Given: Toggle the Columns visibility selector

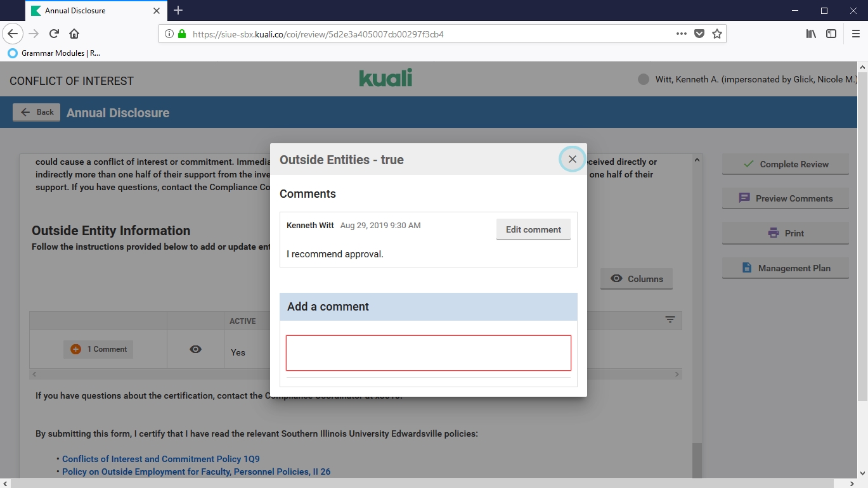Looking at the screenshot, I should (x=636, y=279).
